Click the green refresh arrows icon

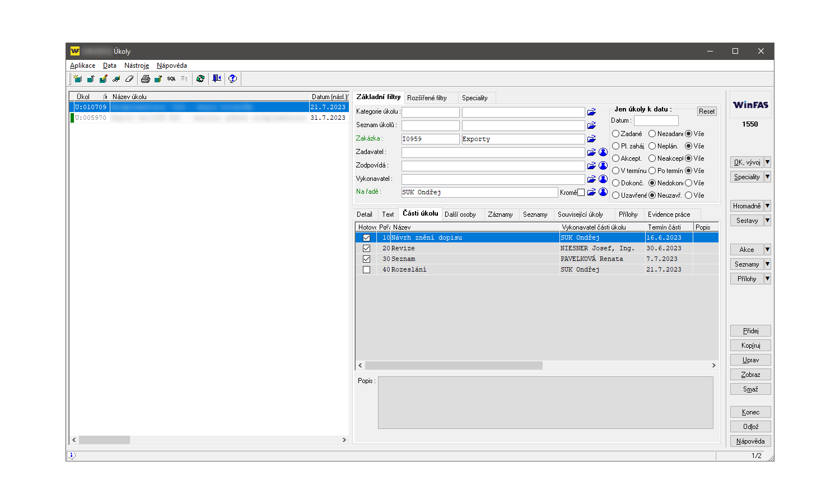pyautogui.click(x=200, y=79)
